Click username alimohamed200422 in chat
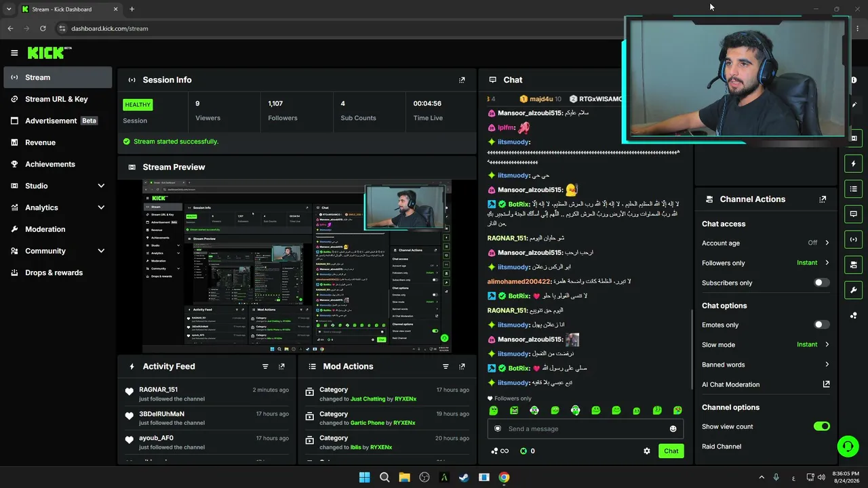The height and width of the screenshot is (488, 868). (x=519, y=281)
